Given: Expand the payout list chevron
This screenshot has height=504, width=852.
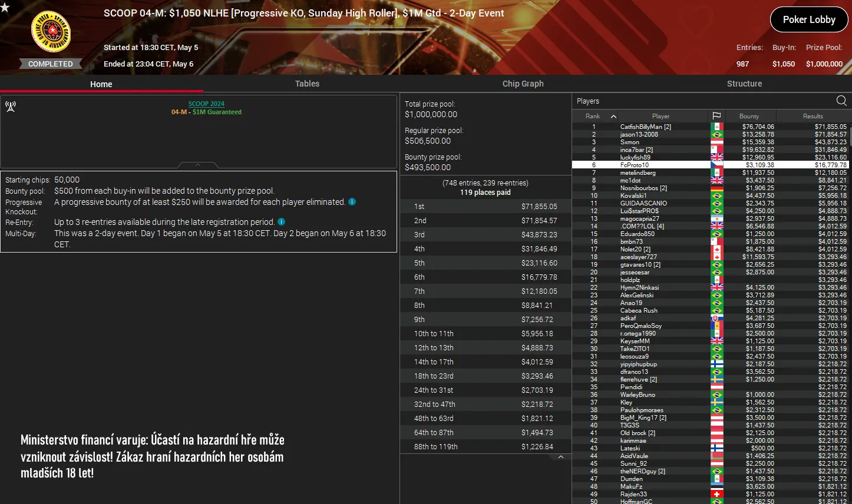Looking at the screenshot, I should tap(561, 456).
